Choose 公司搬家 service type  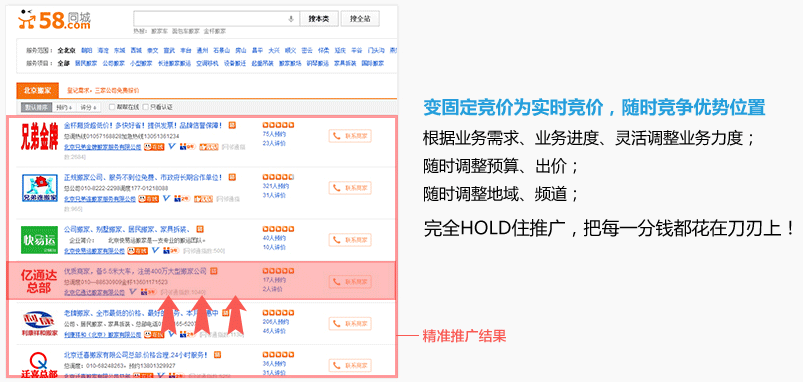(113, 63)
